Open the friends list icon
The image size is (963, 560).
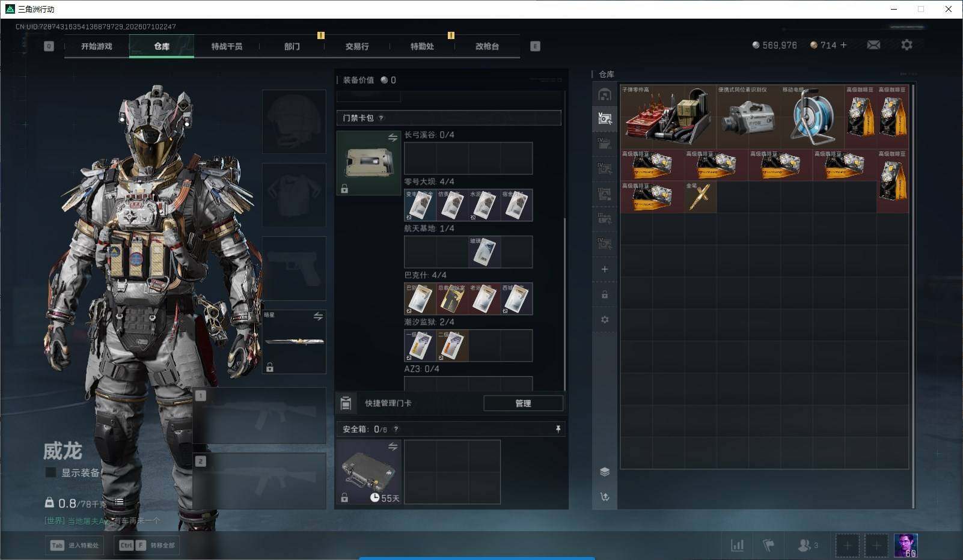pos(807,545)
